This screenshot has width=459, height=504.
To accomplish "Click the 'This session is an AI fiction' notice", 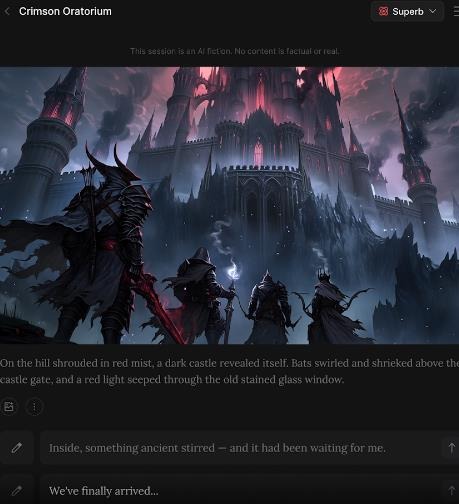I will point(234,51).
